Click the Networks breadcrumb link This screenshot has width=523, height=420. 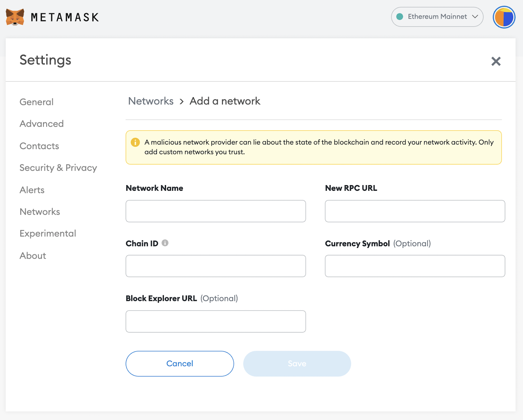(151, 101)
